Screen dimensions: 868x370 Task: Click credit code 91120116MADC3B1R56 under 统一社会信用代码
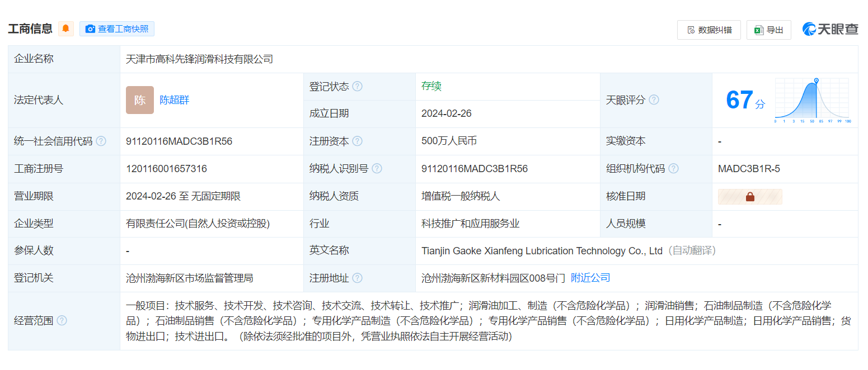pos(179,141)
